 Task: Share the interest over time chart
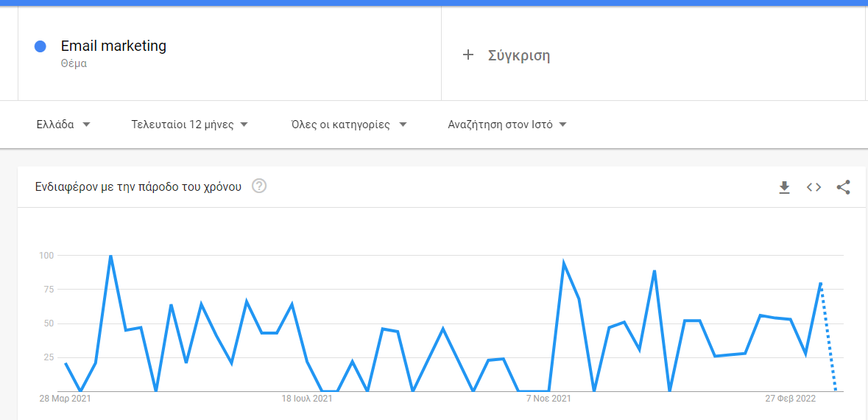pos(844,187)
